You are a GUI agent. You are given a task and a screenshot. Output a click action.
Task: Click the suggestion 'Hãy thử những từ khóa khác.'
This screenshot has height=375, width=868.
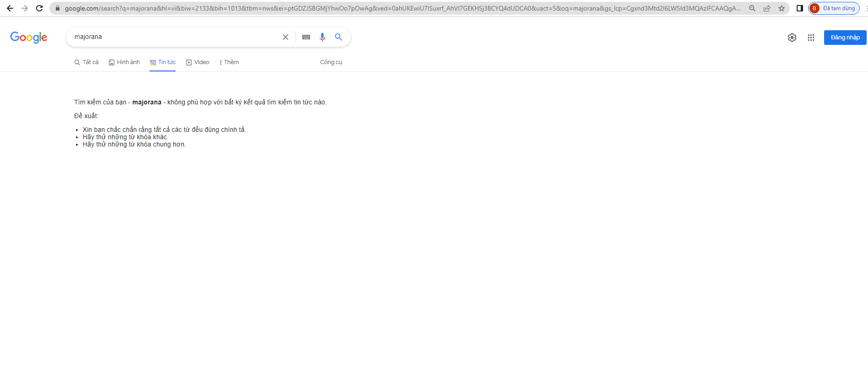tap(126, 137)
